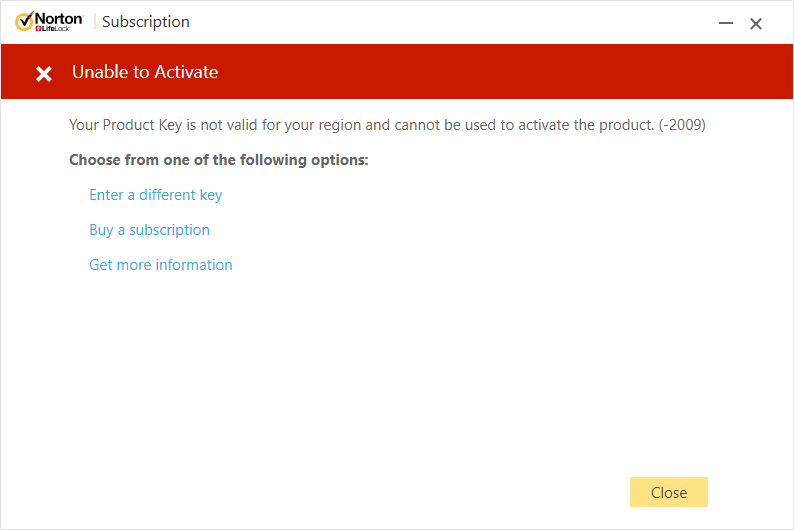Click the Subscription title text

pos(146,22)
